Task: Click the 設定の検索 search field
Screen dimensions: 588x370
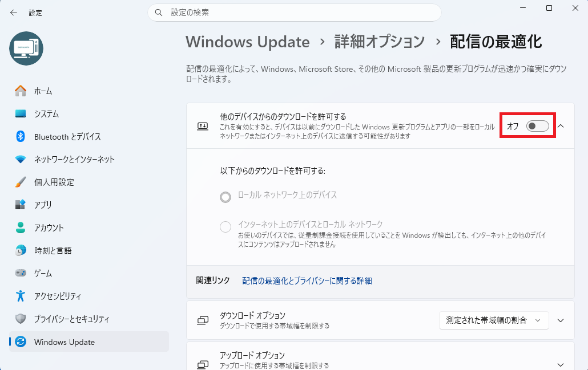Action: [295, 13]
